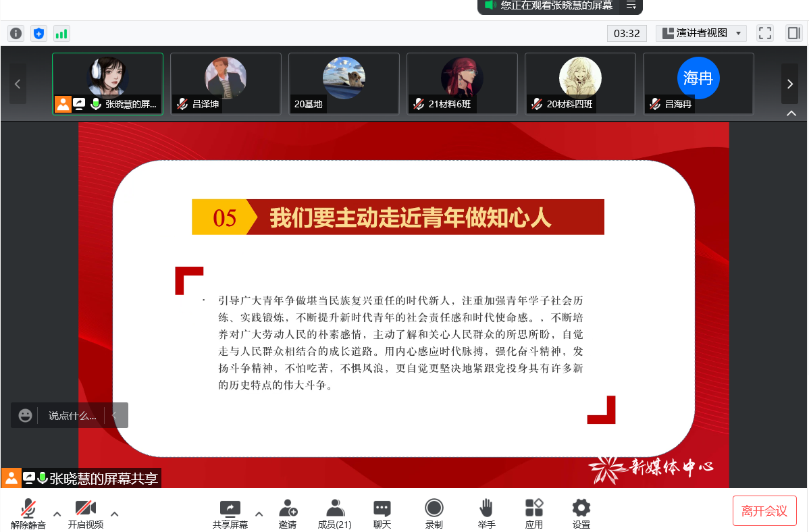
Task: Type in the 说点什么 chat field
Action: (x=72, y=416)
